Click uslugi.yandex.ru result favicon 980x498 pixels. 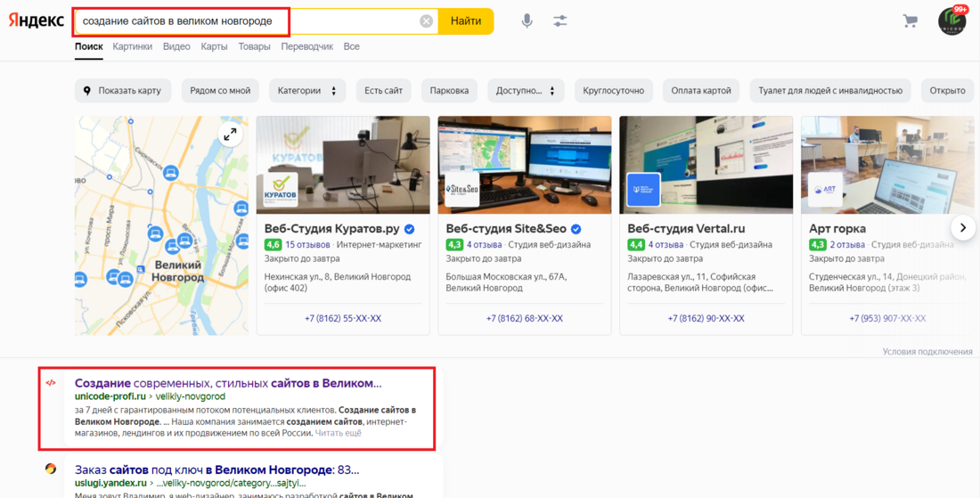click(x=51, y=469)
